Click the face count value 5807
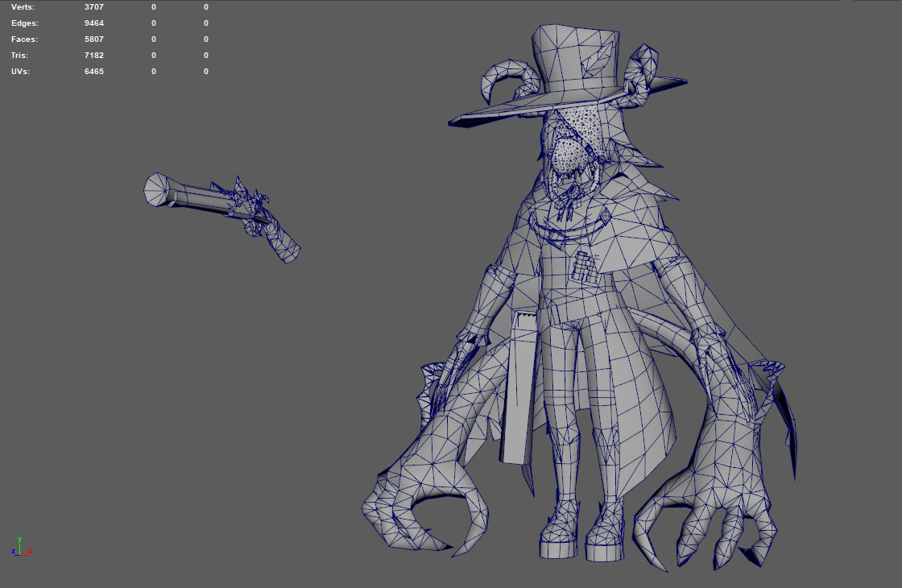 [93, 39]
